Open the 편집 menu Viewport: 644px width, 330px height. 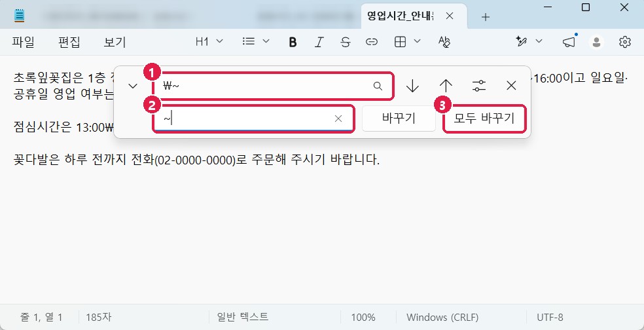pyautogui.click(x=69, y=42)
